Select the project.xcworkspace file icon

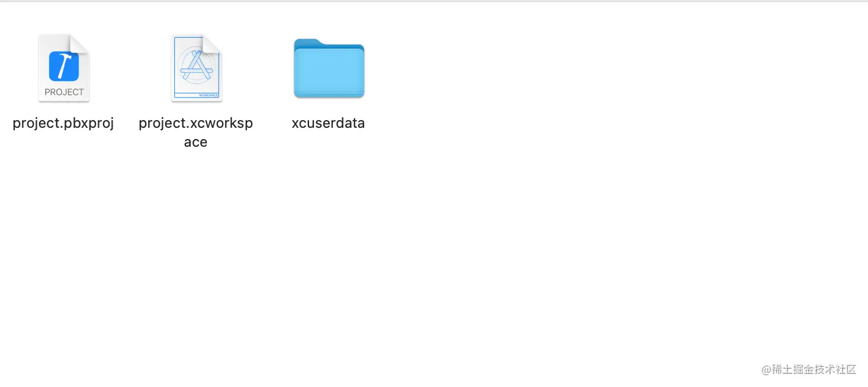(x=197, y=68)
